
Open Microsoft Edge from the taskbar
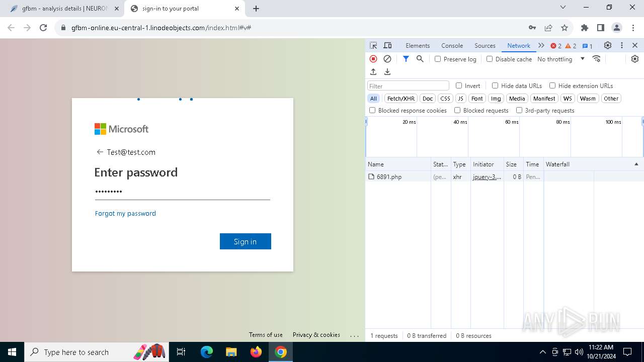tap(207, 352)
